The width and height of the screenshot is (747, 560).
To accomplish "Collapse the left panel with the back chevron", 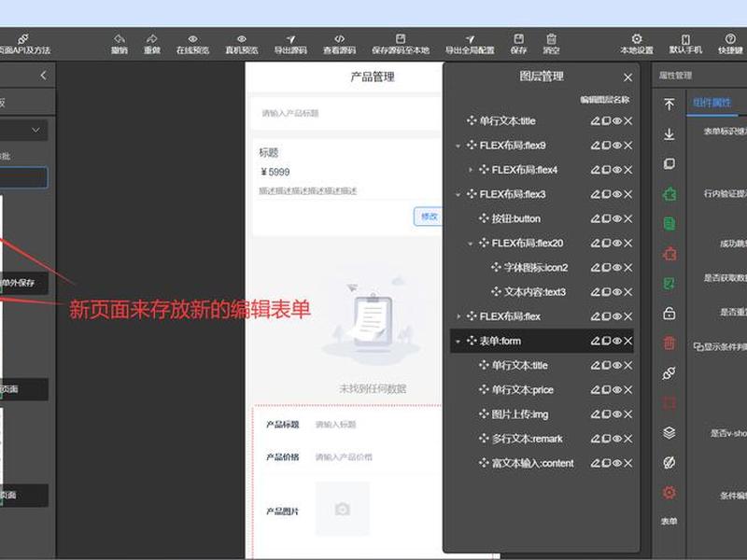I will coord(43,76).
